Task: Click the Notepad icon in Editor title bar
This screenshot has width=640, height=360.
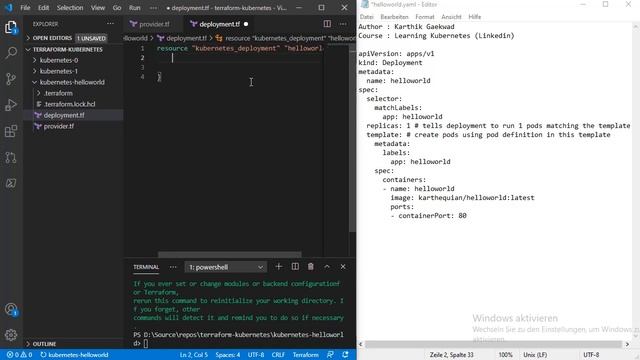Action: coord(365,4)
